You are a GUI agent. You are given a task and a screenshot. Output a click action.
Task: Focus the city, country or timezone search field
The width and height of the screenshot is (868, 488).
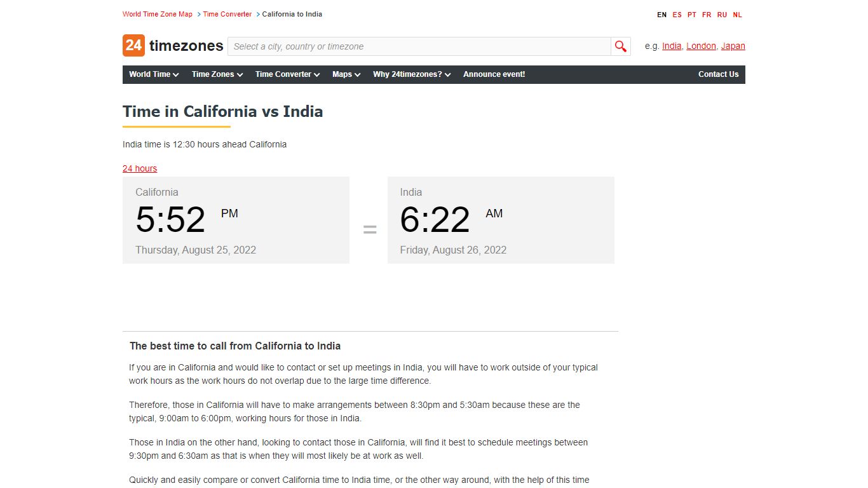419,46
